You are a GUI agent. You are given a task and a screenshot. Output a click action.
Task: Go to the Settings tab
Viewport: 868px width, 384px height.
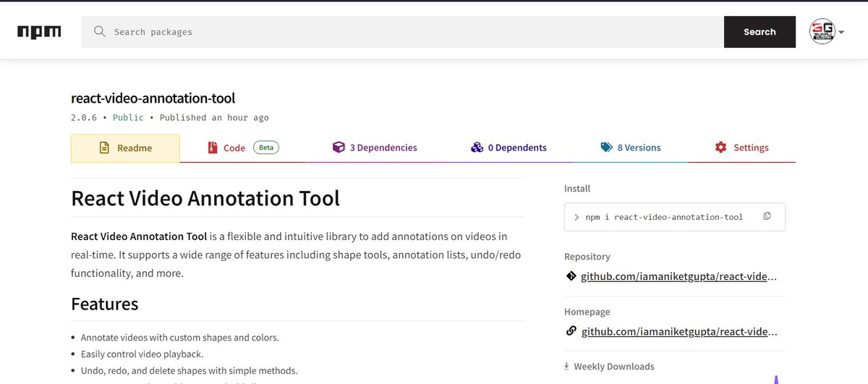click(741, 148)
